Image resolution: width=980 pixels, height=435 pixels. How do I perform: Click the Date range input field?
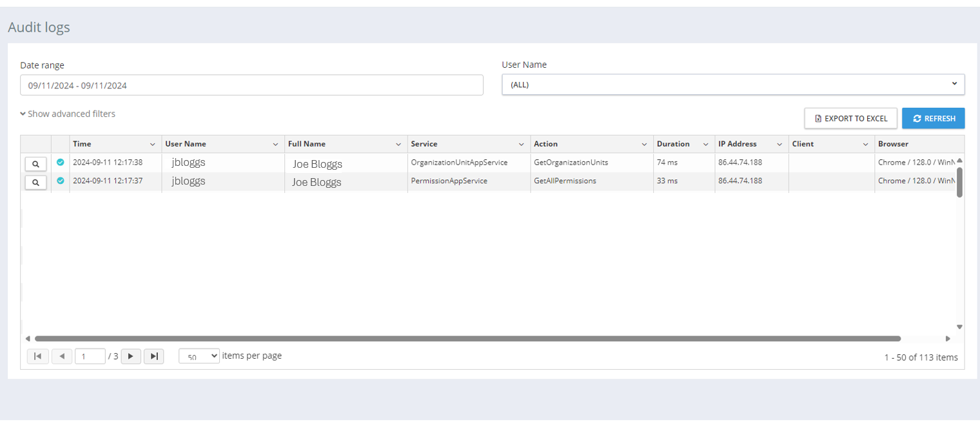(x=251, y=85)
